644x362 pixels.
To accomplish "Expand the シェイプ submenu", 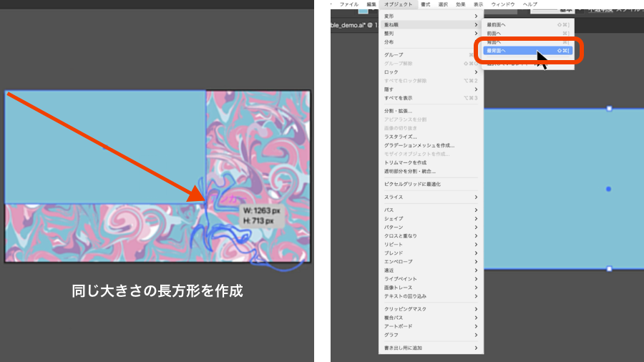I will pyautogui.click(x=431, y=218).
